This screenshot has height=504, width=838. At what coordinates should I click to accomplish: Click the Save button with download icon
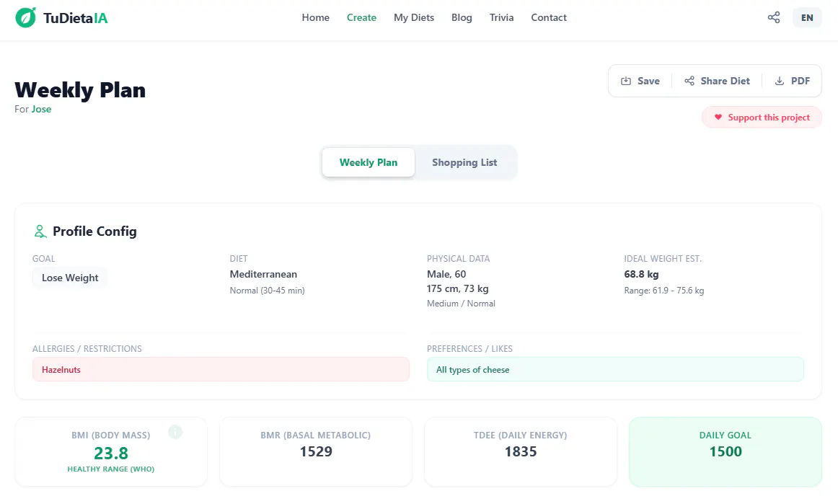pyautogui.click(x=640, y=81)
